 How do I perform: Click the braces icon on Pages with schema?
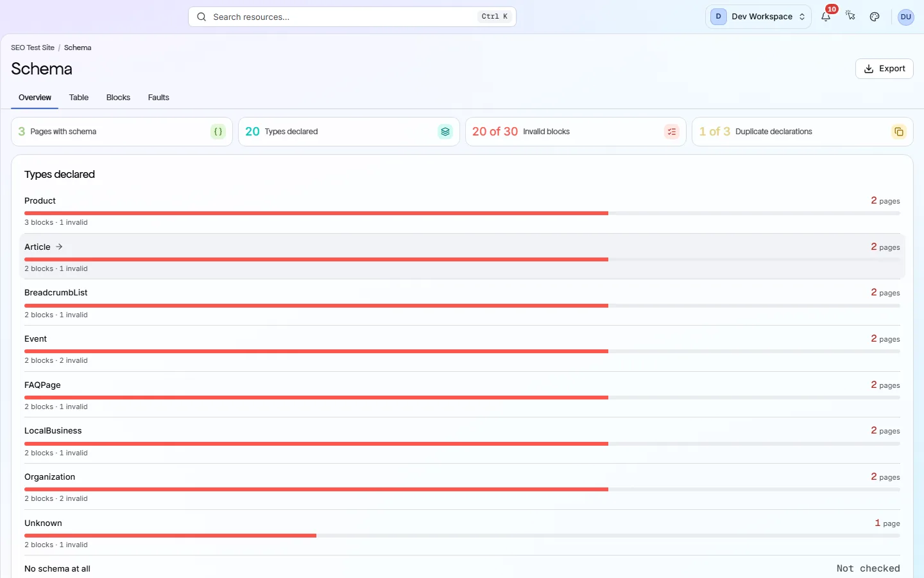(218, 132)
